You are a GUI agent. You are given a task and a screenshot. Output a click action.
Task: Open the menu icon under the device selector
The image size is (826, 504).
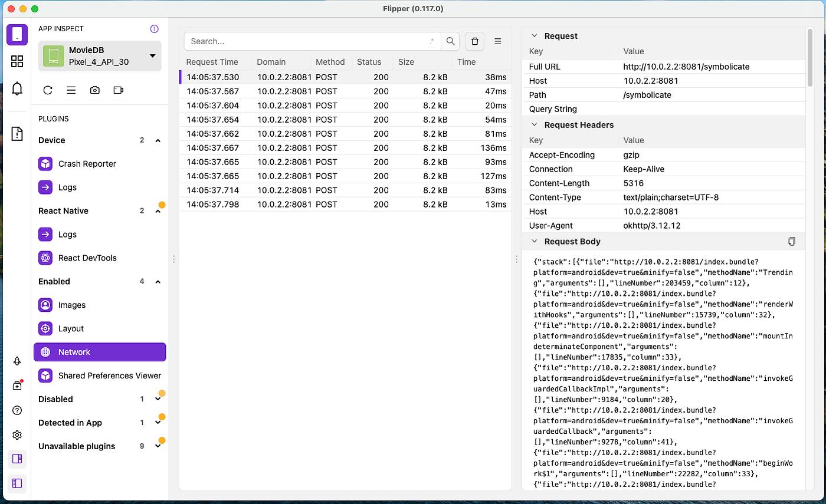71,90
